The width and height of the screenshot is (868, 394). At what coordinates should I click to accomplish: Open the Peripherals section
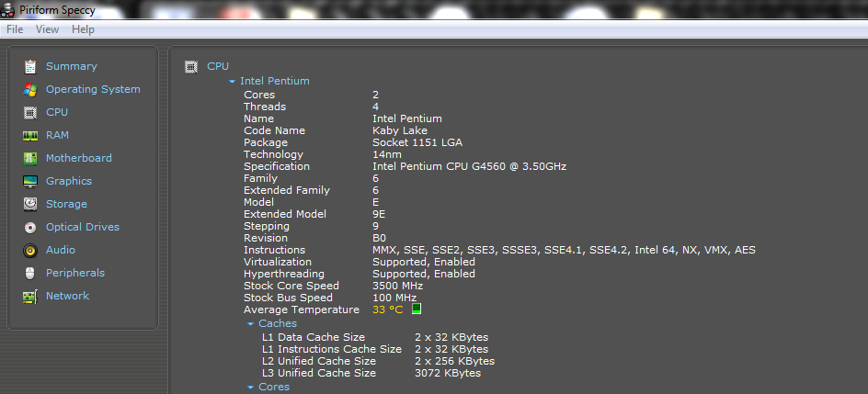tap(75, 273)
